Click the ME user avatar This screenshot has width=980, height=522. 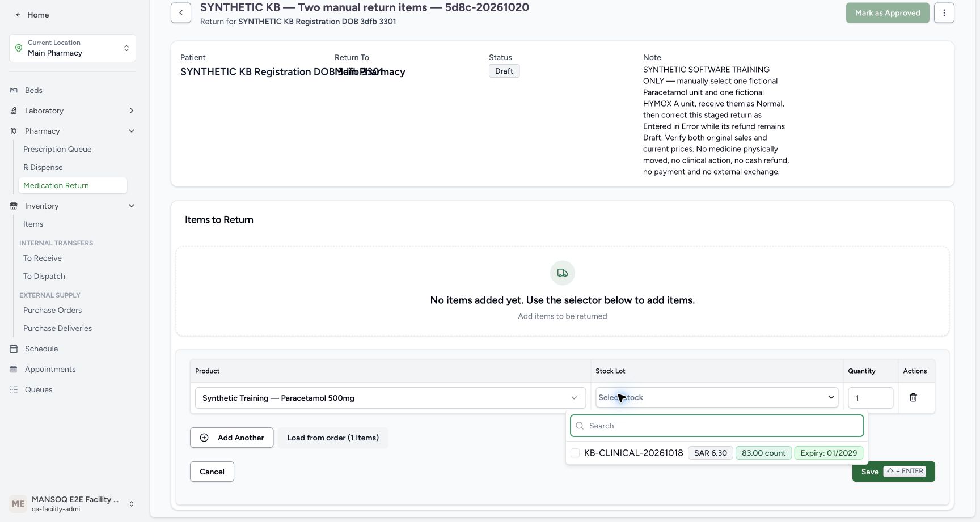tap(18, 504)
